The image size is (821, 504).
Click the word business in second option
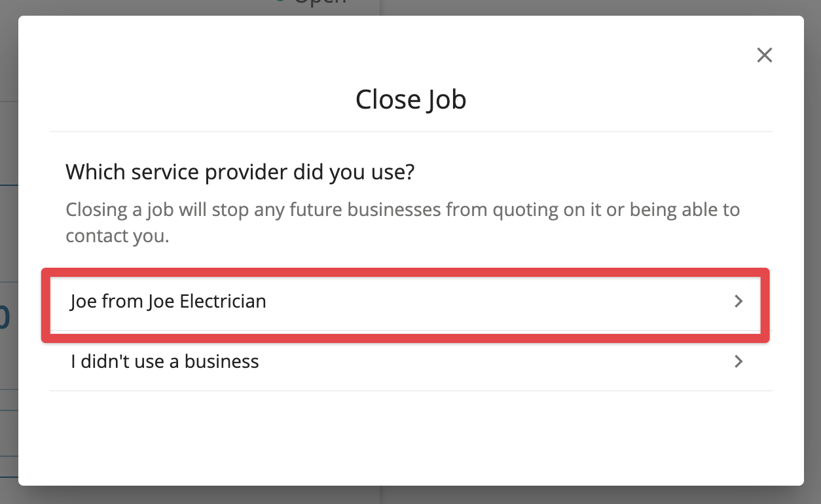[x=221, y=361]
